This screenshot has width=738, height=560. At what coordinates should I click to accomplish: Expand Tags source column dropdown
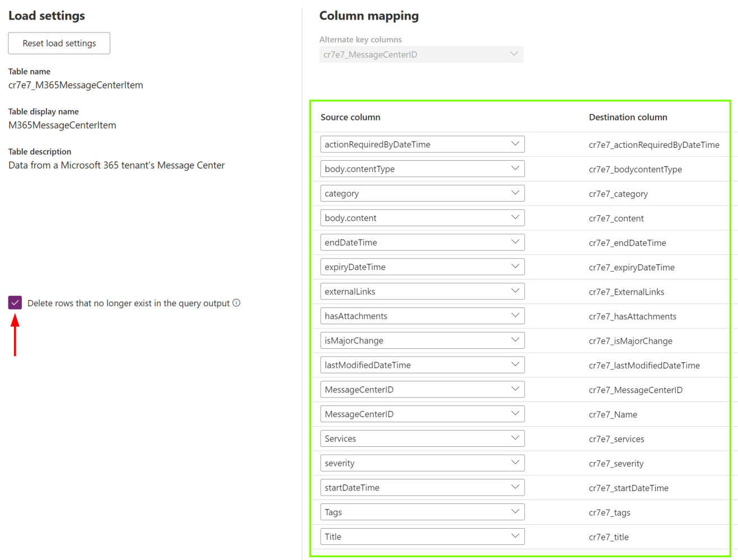point(422,512)
